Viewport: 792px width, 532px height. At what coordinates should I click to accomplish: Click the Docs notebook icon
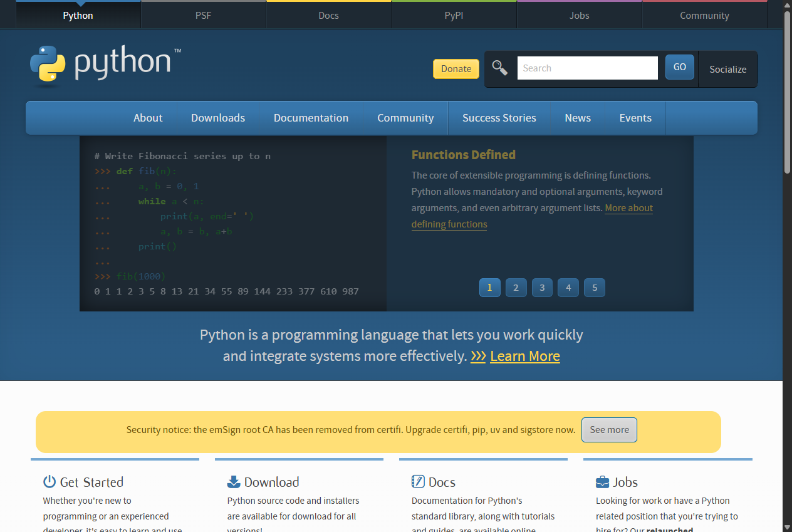click(418, 481)
